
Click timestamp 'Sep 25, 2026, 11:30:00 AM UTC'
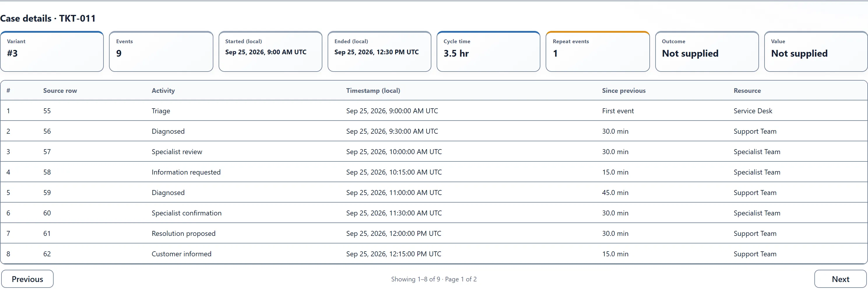point(394,213)
